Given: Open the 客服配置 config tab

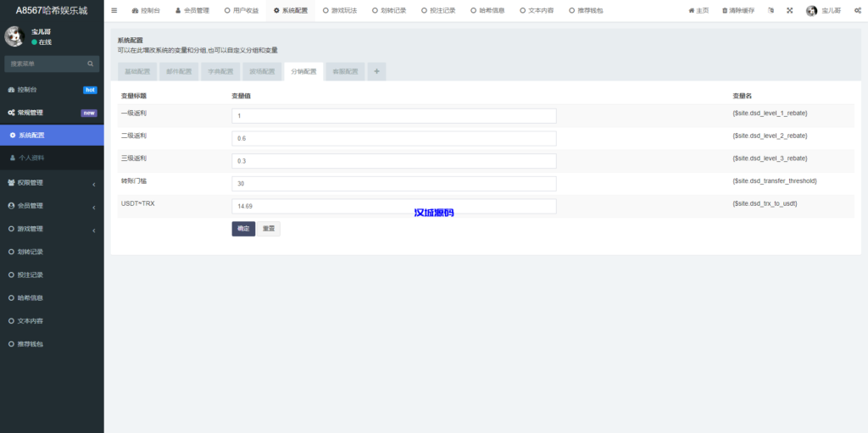Looking at the screenshot, I should click(x=345, y=71).
